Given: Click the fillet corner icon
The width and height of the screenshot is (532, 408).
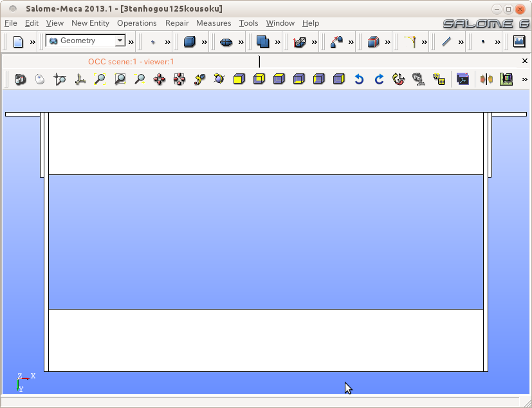Looking at the screenshot, I should [x=410, y=42].
